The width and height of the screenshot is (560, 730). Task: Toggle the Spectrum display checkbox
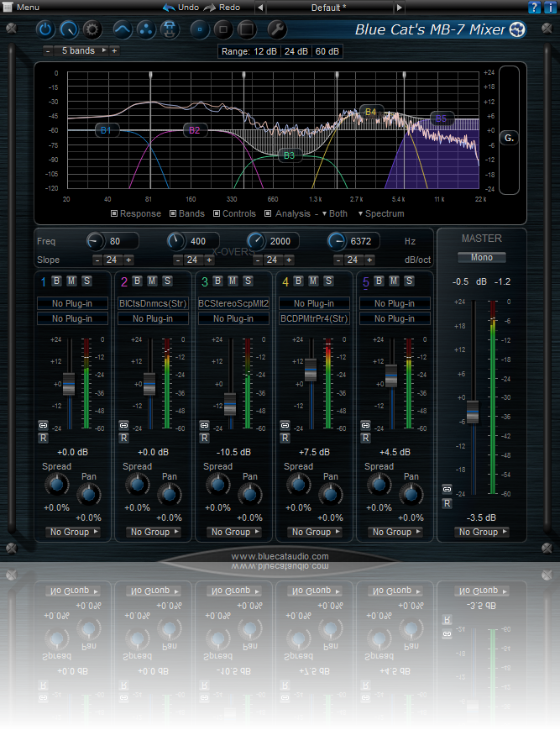click(361, 213)
